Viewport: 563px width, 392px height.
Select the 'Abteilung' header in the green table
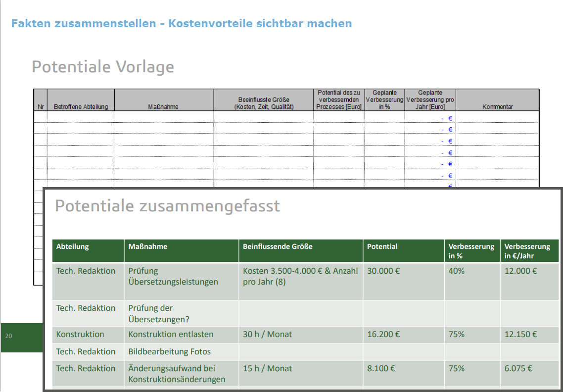point(89,251)
